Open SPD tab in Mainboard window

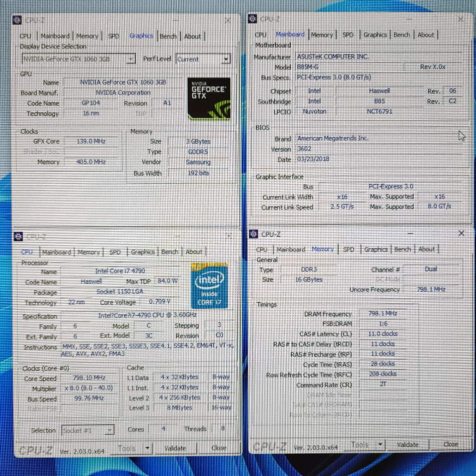point(348,35)
